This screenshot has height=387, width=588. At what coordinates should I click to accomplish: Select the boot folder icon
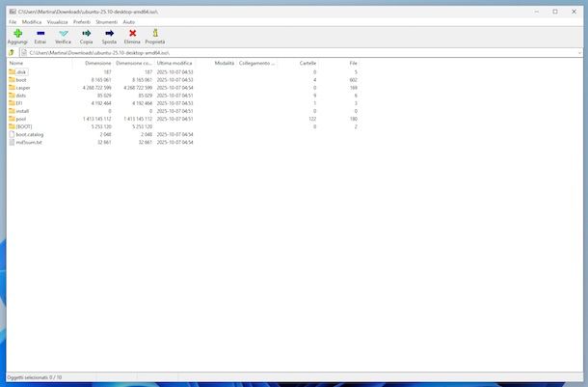coord(12,79)
